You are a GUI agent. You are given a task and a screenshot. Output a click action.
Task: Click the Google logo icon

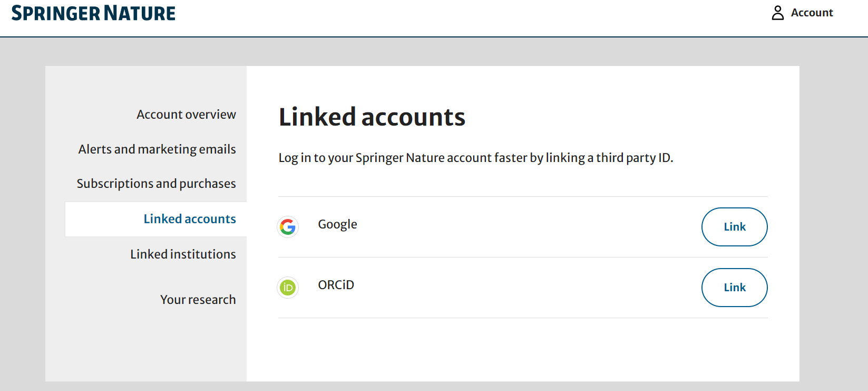(288, 227)
